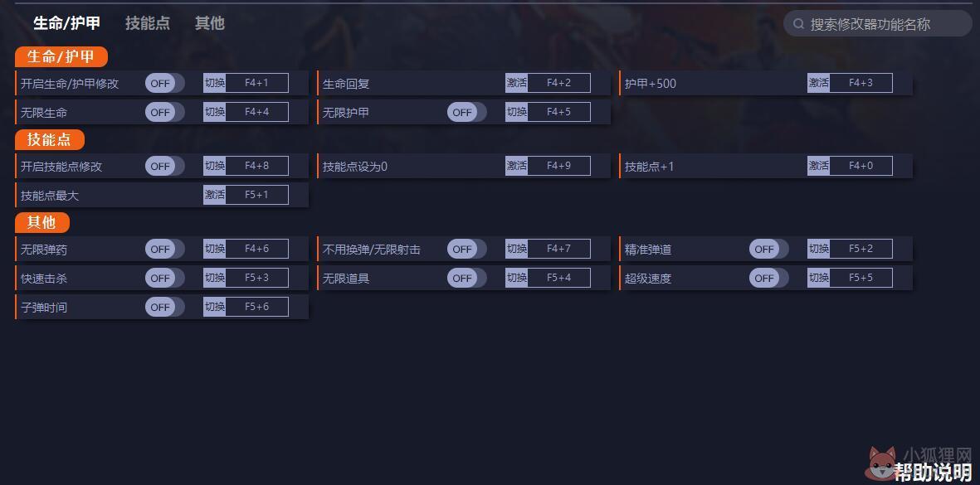This screenshot has height=485, width=980.
Task: Toggle 开启技能点修改 switch
Action: (x=165, y=166)
